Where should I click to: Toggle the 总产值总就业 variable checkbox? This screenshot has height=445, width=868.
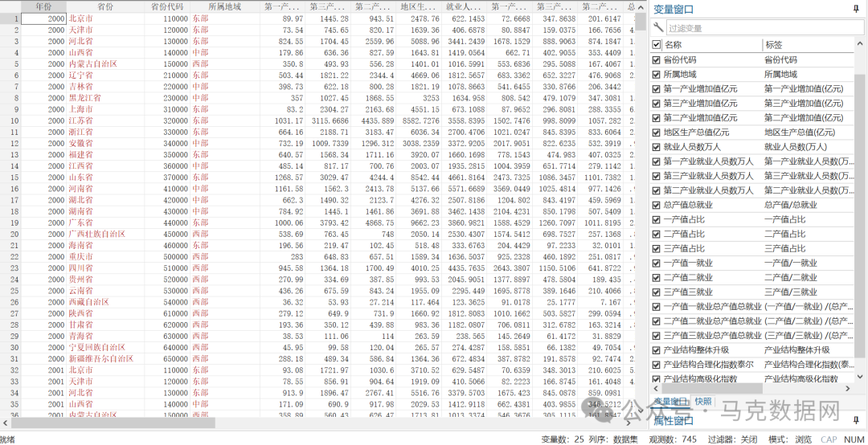coord(657,205)
